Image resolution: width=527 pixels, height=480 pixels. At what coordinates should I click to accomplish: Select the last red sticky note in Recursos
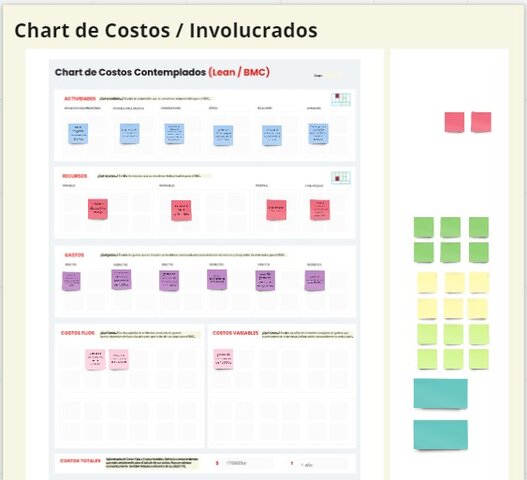320,210
